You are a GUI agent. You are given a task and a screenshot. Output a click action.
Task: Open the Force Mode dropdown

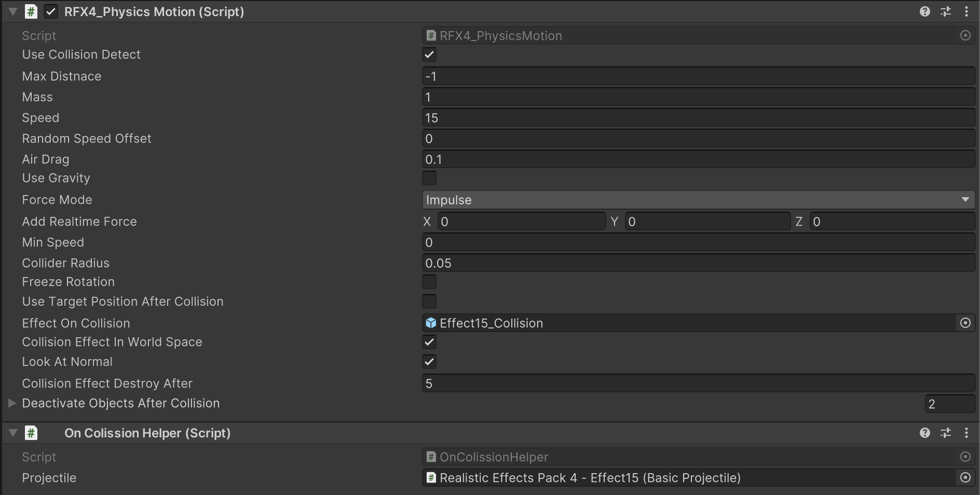[698, 200]
